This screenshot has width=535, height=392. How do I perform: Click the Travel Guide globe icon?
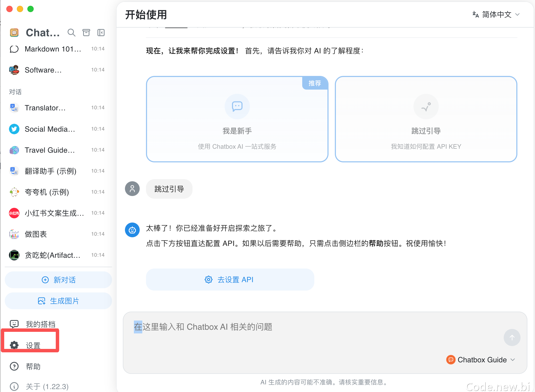pyautogui.click(x=14, y=150)
